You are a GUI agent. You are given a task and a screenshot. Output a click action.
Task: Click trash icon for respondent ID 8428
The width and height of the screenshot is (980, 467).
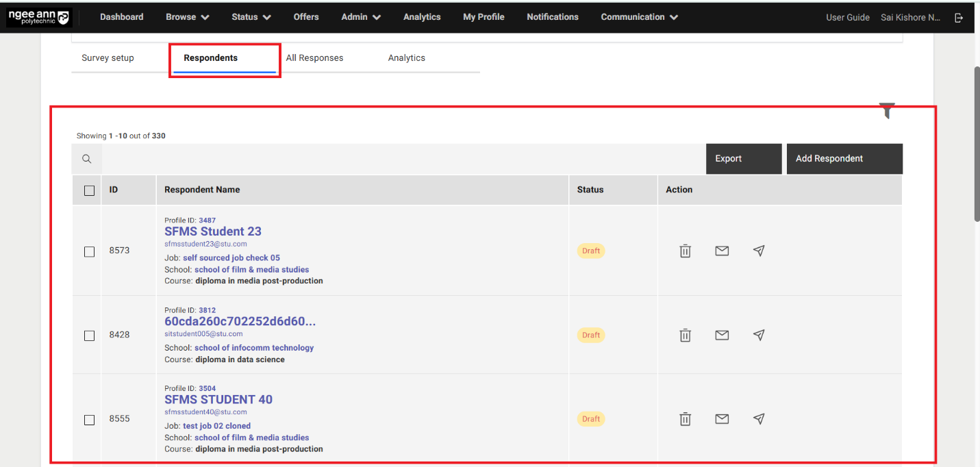tap(685, 335)
